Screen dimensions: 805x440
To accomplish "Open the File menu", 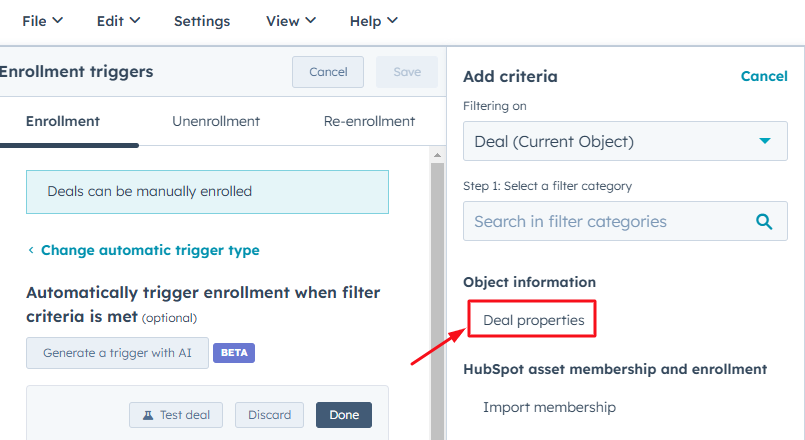I will coord(42,20).
